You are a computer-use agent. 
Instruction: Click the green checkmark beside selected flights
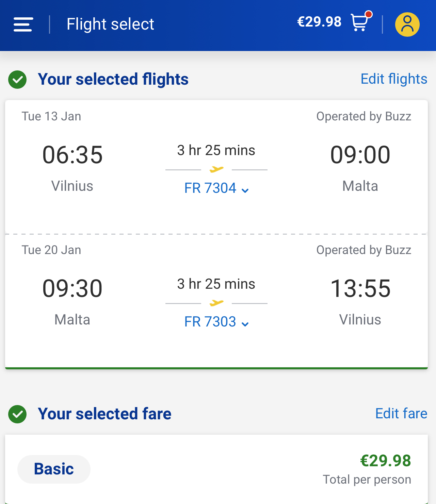[17, 80]
